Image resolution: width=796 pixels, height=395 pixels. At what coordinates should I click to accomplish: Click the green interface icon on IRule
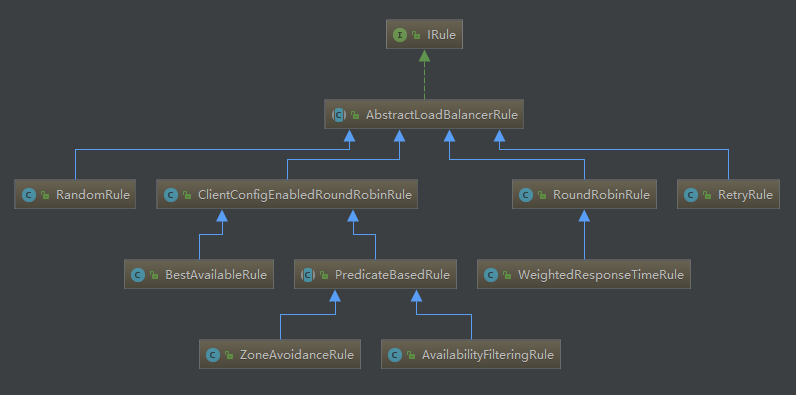(x=400, y=35)
